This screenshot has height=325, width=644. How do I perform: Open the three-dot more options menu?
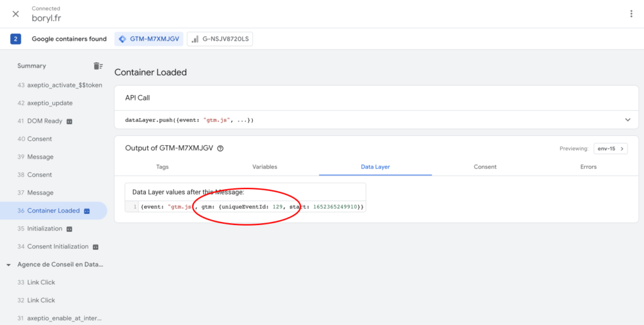pyautogui.click(x=631, y=14)
